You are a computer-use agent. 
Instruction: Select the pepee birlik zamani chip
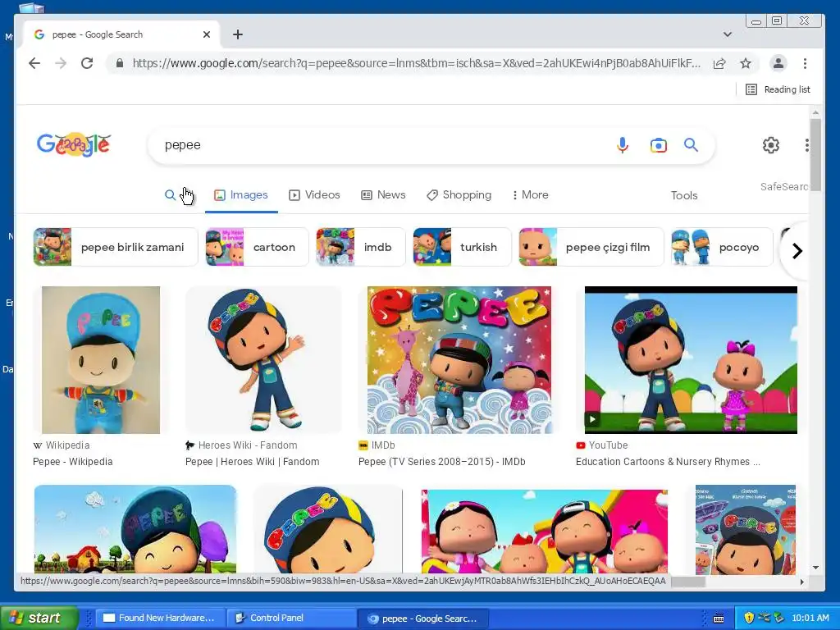pyautogui.click(x=115, y=247)
